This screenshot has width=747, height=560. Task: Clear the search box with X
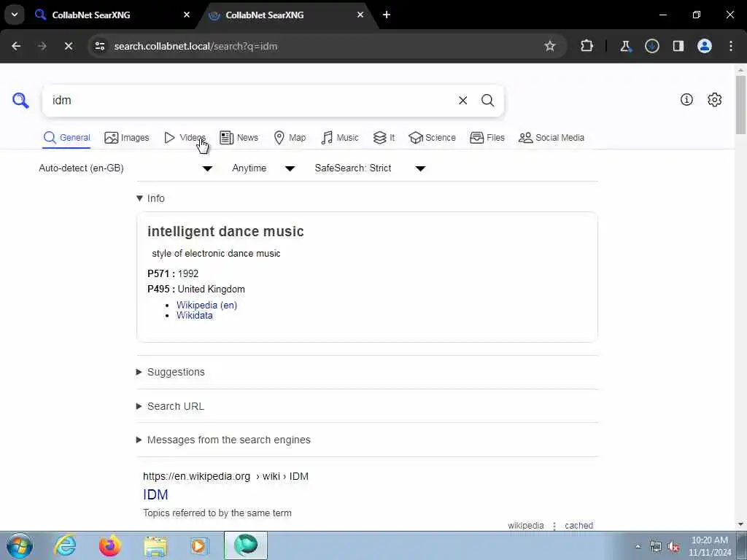point(462,101)
